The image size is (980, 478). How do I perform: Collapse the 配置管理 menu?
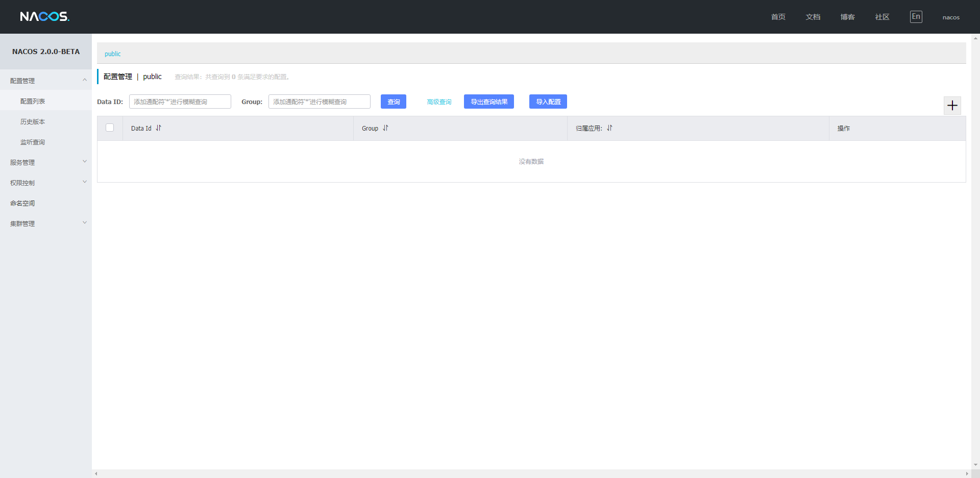(x=46, y=81)
